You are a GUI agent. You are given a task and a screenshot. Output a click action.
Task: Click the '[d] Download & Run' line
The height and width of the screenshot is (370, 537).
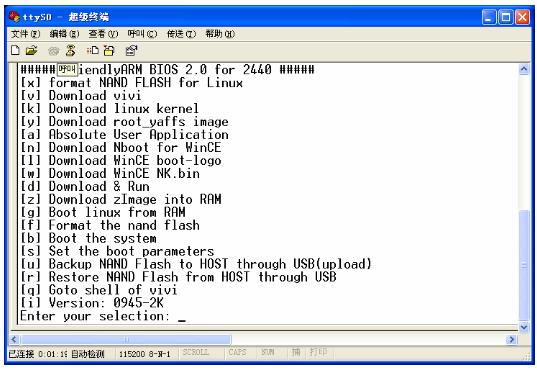coord(85,187)
